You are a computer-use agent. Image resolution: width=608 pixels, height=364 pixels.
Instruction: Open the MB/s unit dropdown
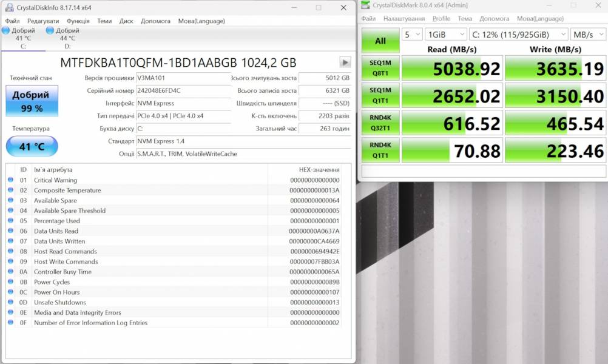pos(588,35)
